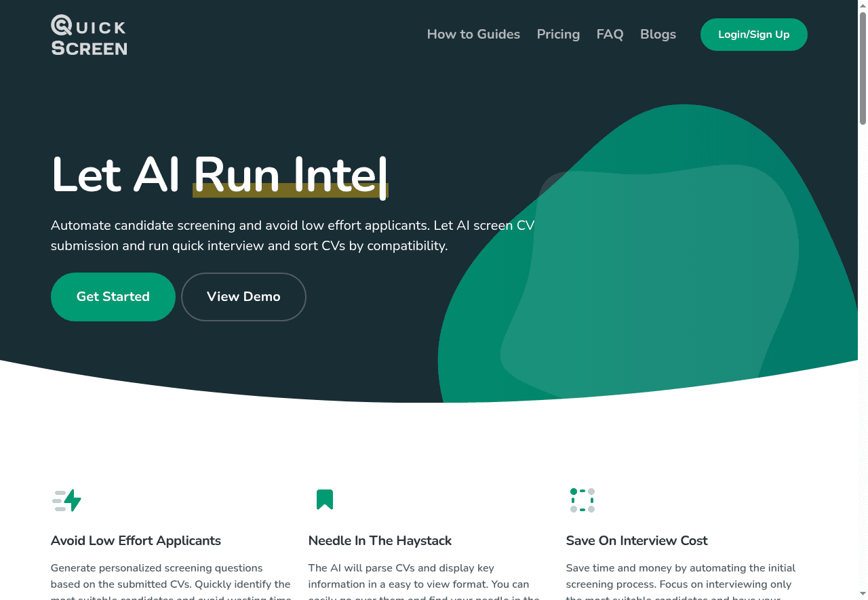Click the lightning bolt feature icon
Viewport: 868px width, 600px height.
[x=66, y=500]
